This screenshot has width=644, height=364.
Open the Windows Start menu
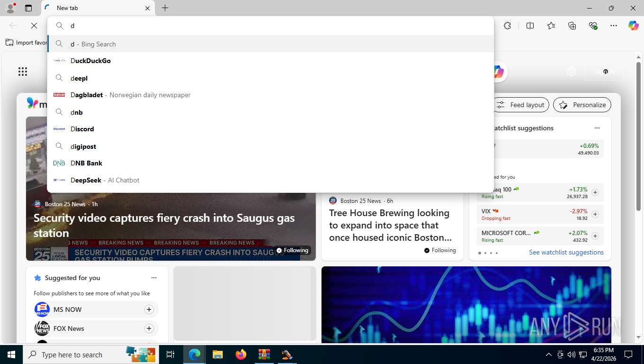point(11,355)
